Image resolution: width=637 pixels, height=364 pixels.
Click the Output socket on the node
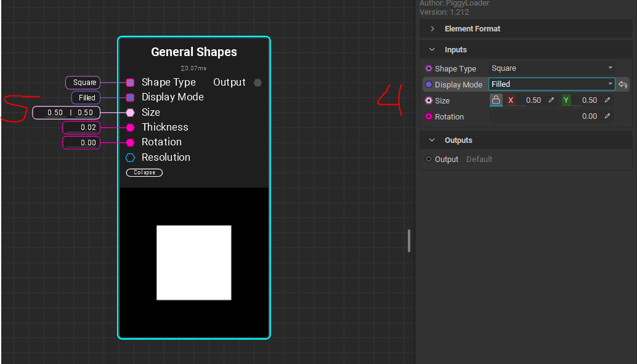pos(258,83)
